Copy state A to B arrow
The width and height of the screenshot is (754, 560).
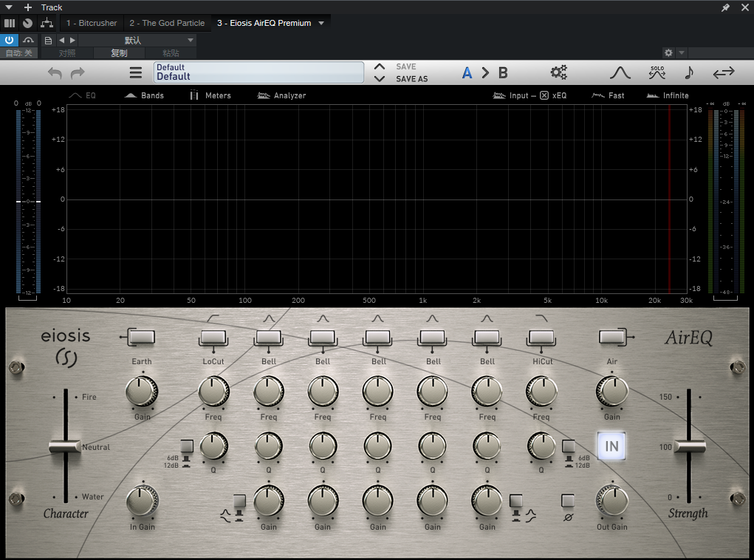tap(485, 73)
